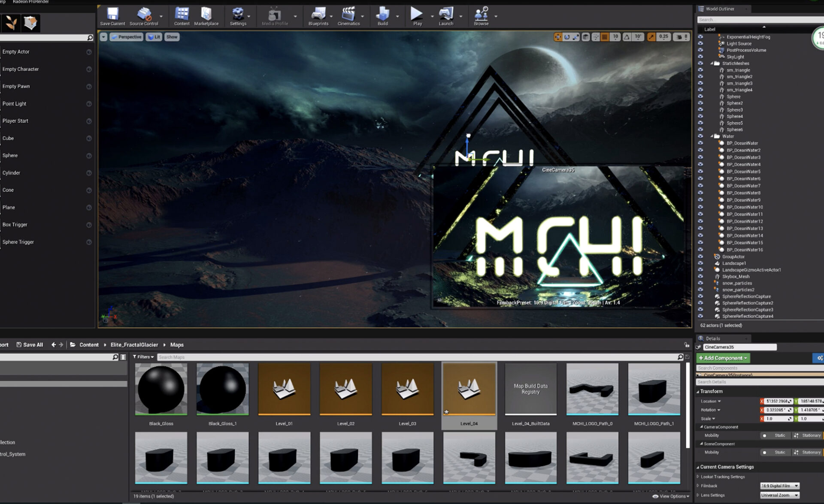Go to the Elite_FractalGlacier breadcrumb folder
The image size is (824, 504).
(x=134, y=344)
